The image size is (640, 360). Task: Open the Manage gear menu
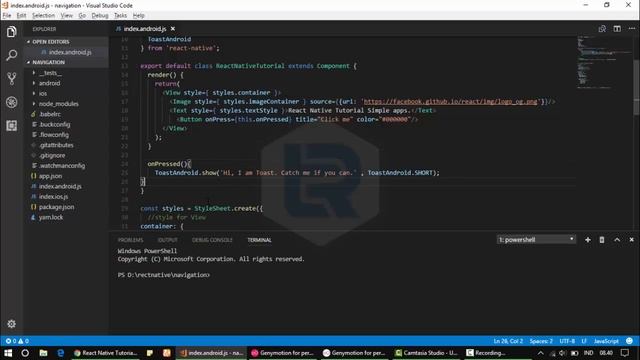pos(11,324)
